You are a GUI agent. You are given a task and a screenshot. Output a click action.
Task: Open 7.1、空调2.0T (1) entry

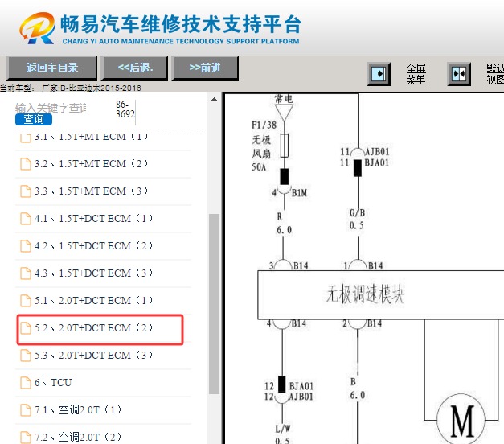[104, 410]
